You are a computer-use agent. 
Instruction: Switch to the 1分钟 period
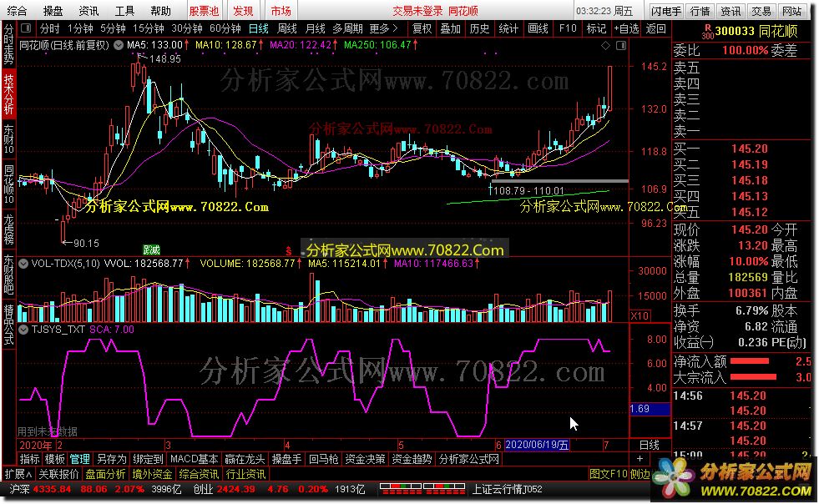click(x=80, y=28)
